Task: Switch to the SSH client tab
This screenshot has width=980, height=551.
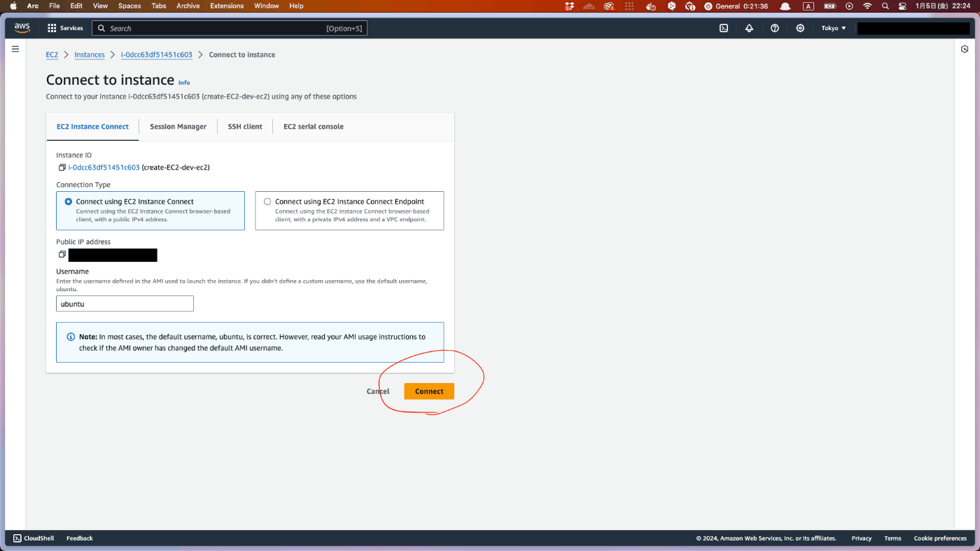Action: [x=245, y=127]
